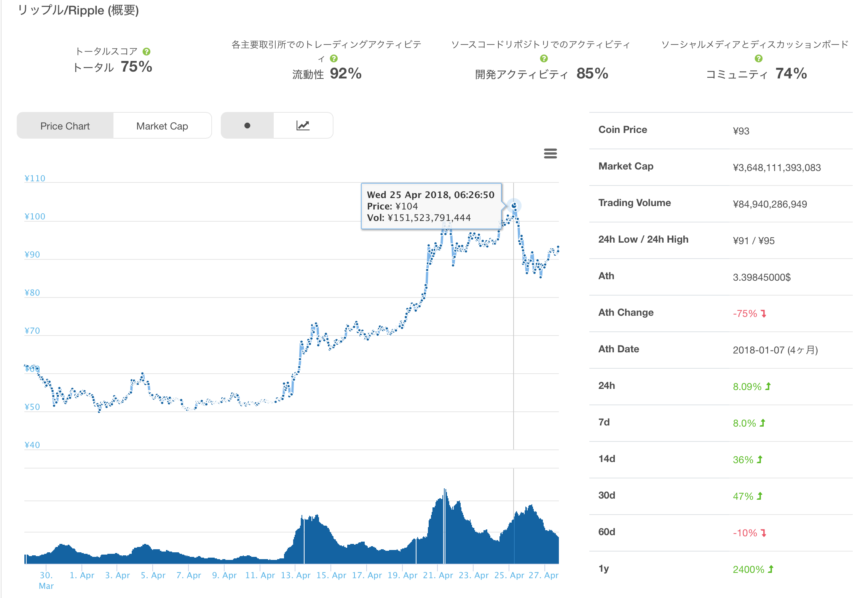This screenshot has height=598, width=868.
Task: Click the help icon beside トータルスコア
Action: 147,51
